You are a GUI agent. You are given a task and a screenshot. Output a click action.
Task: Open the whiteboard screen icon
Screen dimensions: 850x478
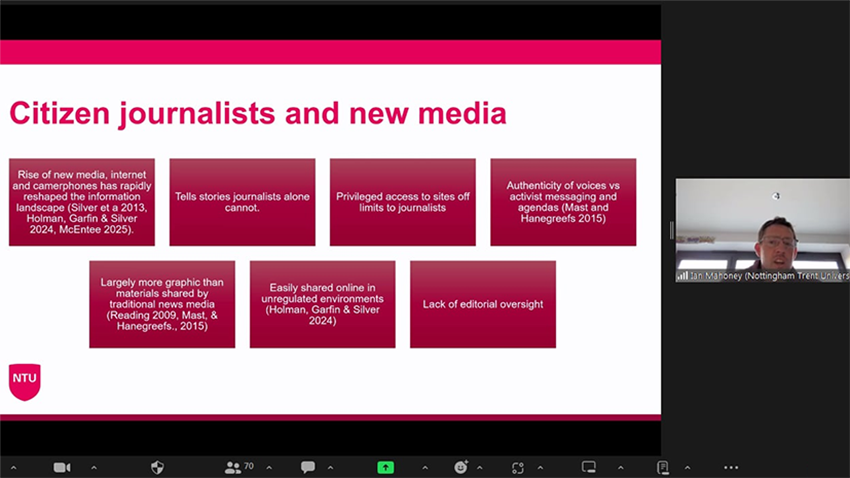589,467
